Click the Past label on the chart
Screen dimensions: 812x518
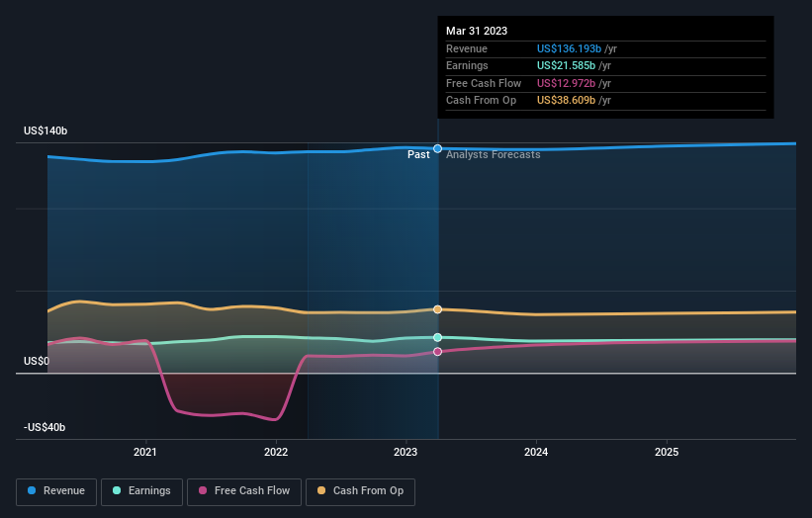pos(418,155)
